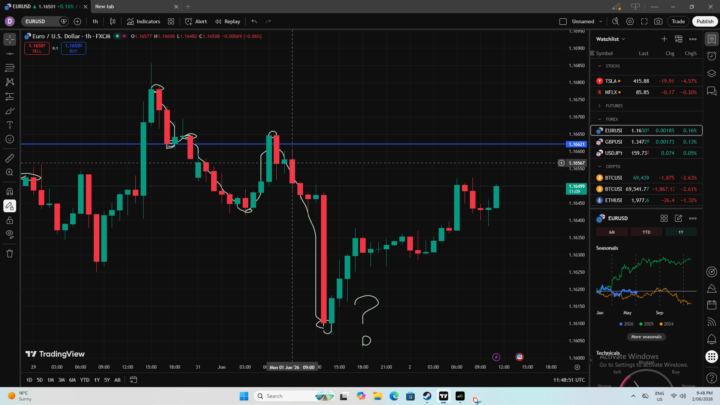
Task: Open the Unnamed layout dropdown
Action: tap(586, 22)
